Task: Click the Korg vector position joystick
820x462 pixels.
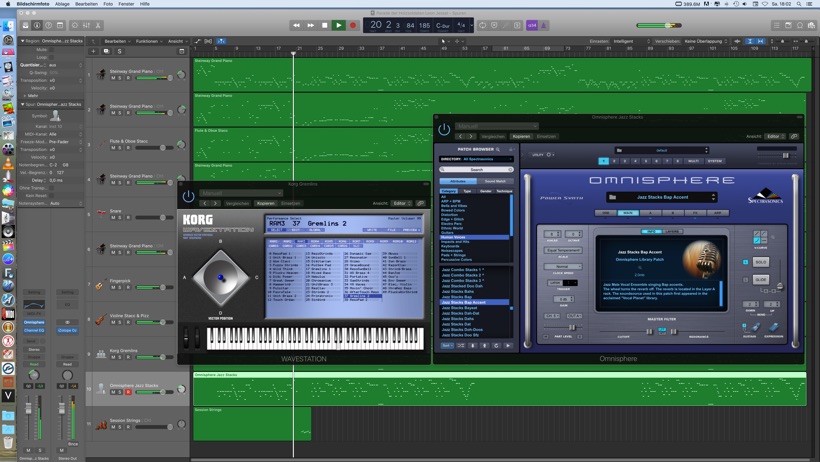Action: coord(220,277)
